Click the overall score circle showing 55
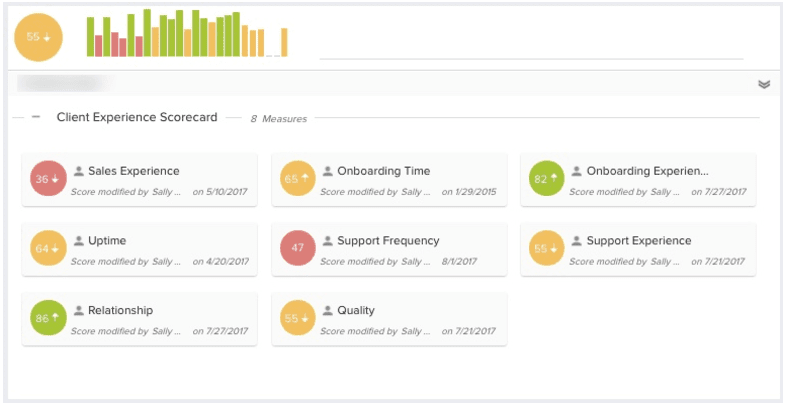Screen dimensions: 785x404 [38, 37]
